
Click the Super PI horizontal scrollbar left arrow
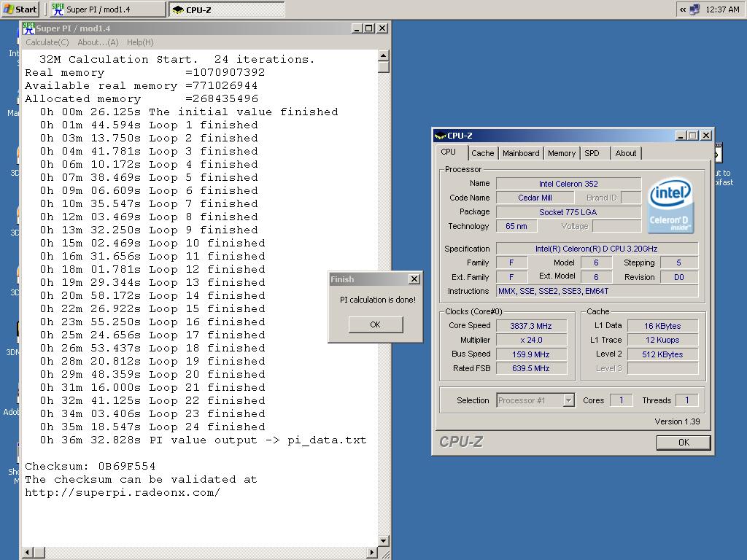tap(27, 553)
